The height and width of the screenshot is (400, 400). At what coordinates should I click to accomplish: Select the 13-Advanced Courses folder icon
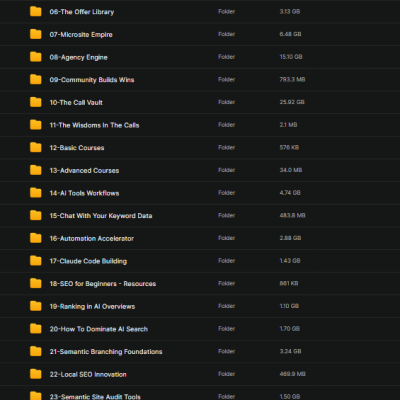pyautogui.click(x=36, y=170)
